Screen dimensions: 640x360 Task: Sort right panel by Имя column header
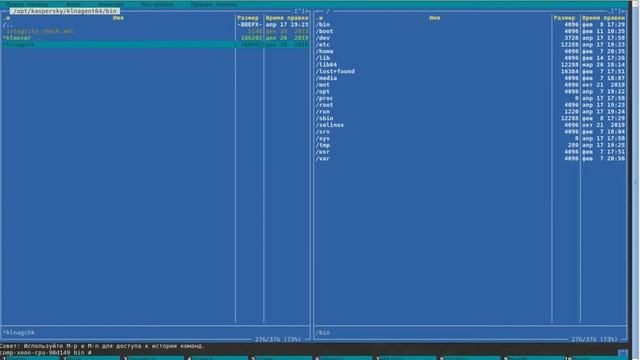[x=435, y=18]
